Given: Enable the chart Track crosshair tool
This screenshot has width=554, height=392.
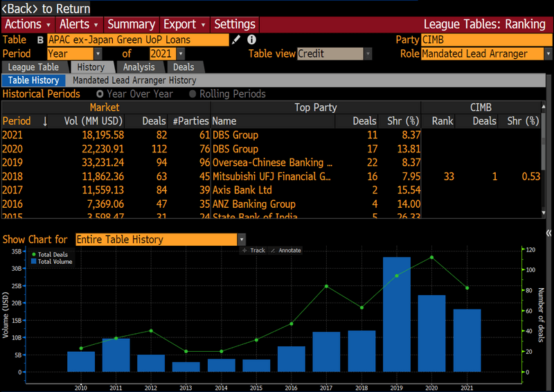Looking at the screenshot, I should coord(253,250).
